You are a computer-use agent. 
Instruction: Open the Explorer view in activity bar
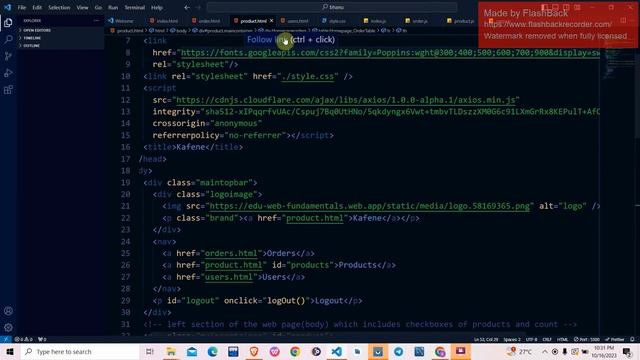pyautogui.click(x=8, y=23)
